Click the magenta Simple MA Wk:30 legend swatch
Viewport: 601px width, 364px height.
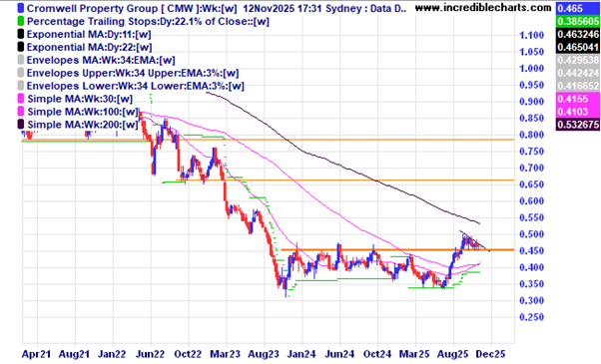tap(21, 99)
